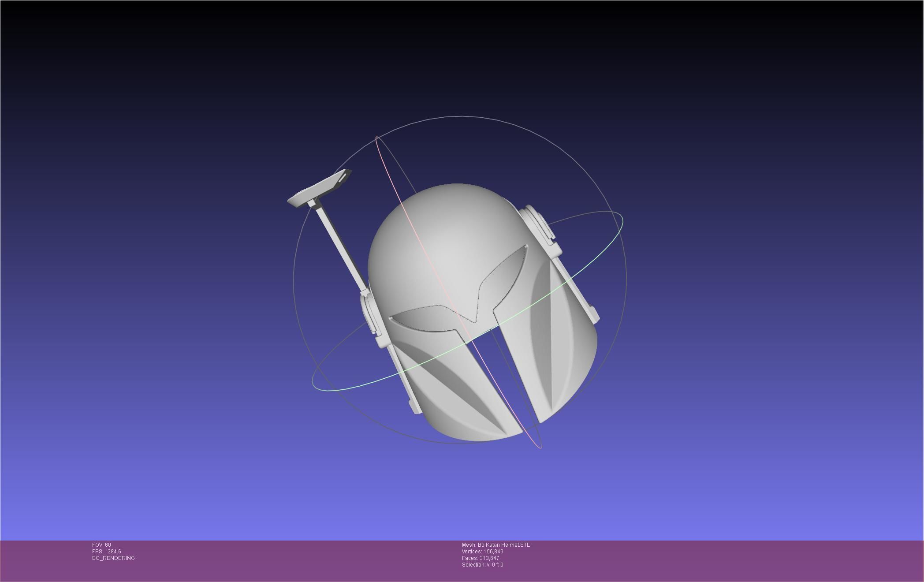Click the FOV: 60 status text
This screenshot has height=582, width=924.
101,545
